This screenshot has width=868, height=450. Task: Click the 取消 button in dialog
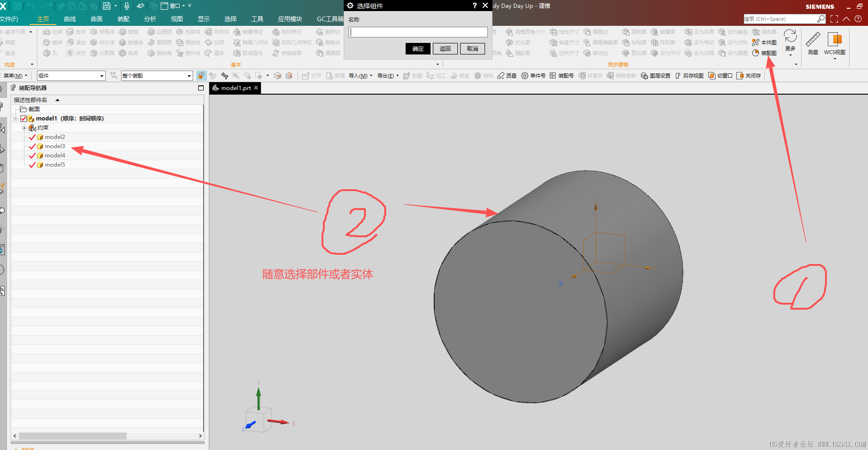(473, 49)
